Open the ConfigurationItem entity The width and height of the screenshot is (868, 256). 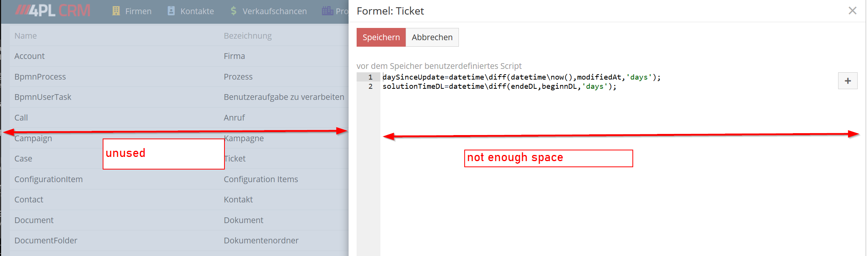49,179
